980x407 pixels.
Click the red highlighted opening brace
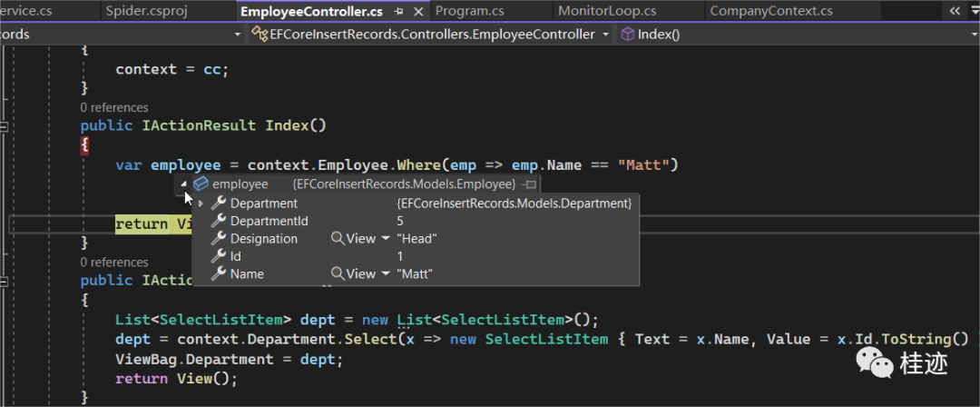(84, 146)
